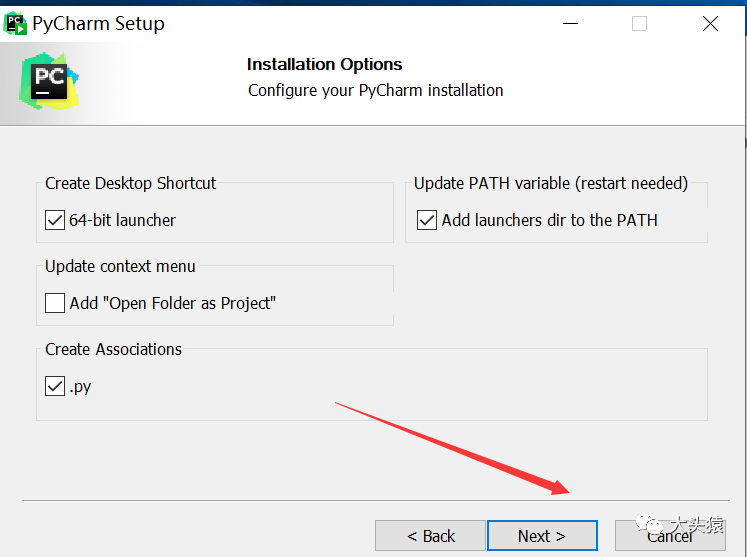The width and height of the screenshot is (747, 557).
Task: Click the red arrow annotation tip
Action: 567,492
